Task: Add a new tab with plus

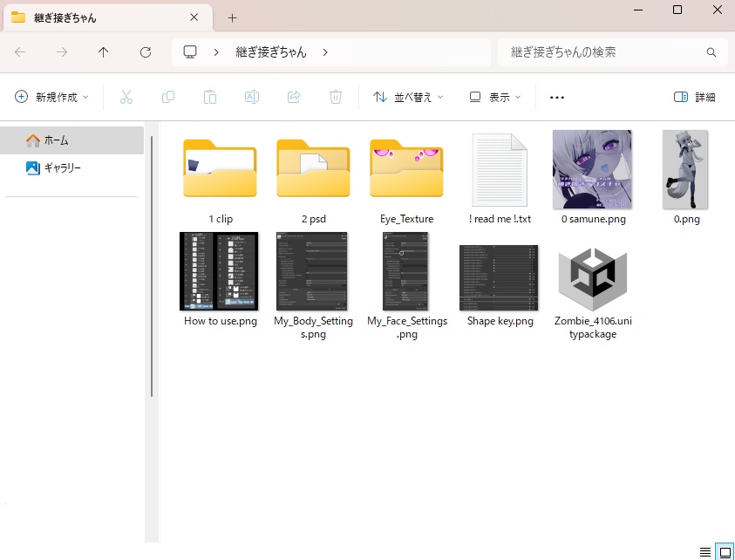Action: pos(232,17)
